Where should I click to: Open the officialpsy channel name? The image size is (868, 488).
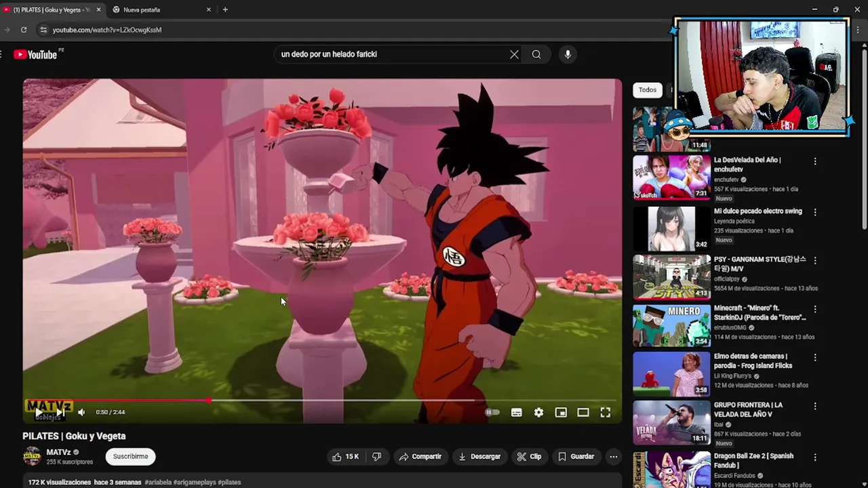728,279
